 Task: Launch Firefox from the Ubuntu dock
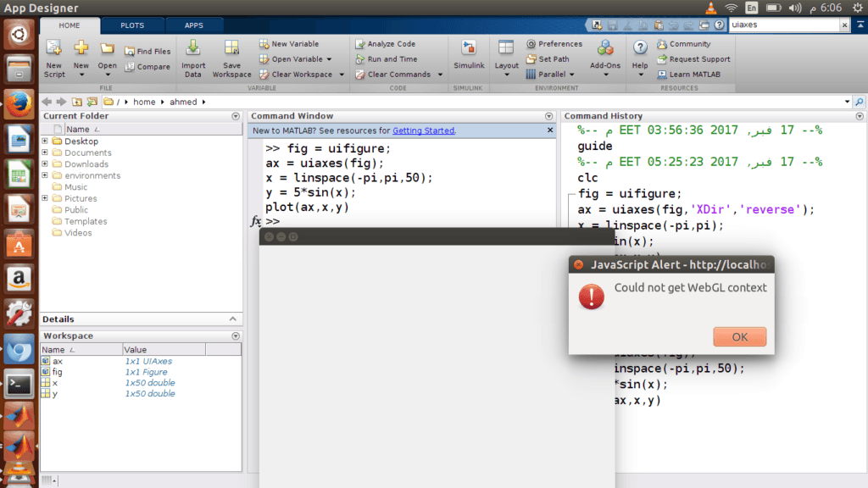point(19,104)
